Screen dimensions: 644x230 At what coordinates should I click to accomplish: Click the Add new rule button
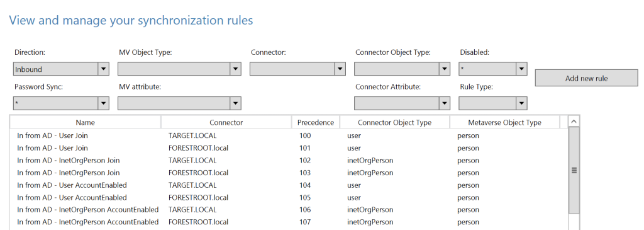pyautogui.click(x=587, y=78)
